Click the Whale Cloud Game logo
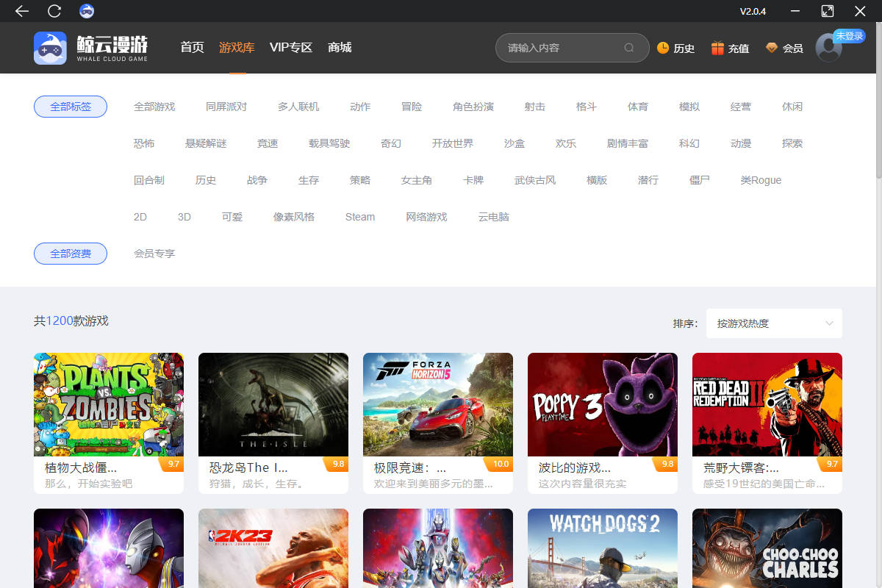 (x=90, y=48)
